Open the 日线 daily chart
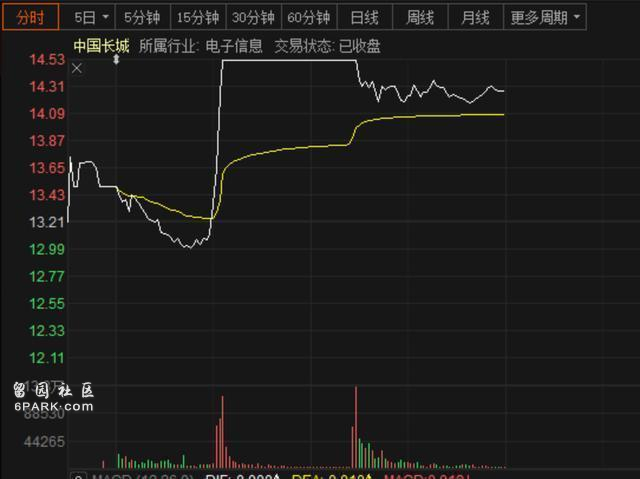The height and width of the screenshot is (479, 640). coord(364,17)
